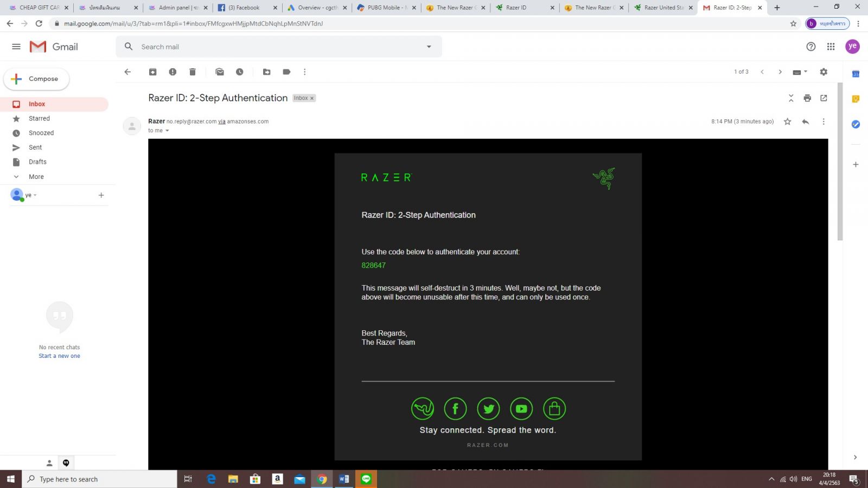
Task: Mark the email as unread
Action: (x=220, y=72)
